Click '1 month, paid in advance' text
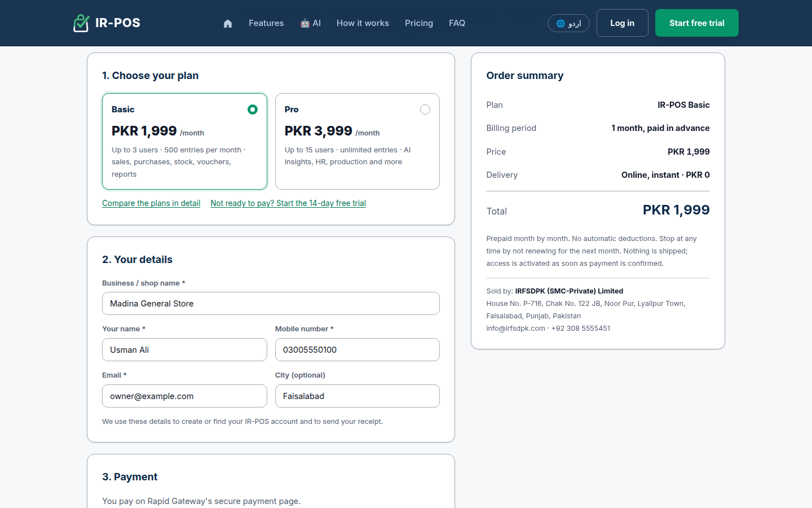 [x=660, y=128]
